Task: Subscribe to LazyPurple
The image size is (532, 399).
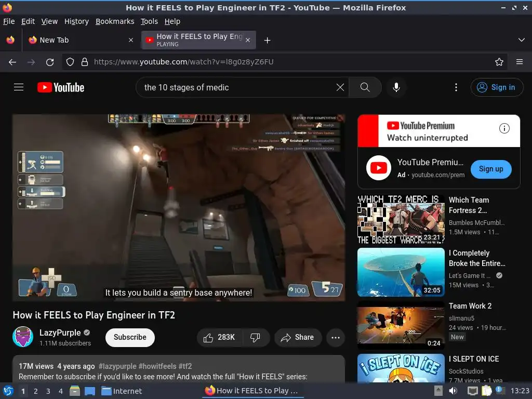Action: 130,337
